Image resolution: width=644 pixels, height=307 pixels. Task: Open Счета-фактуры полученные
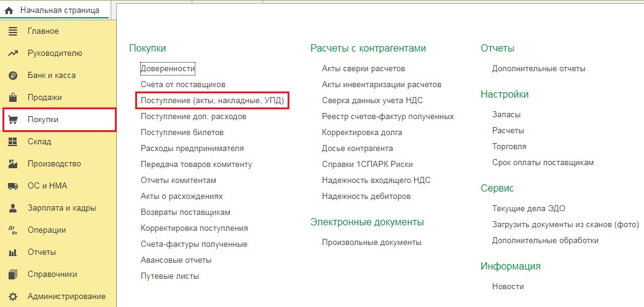(194, 244)
